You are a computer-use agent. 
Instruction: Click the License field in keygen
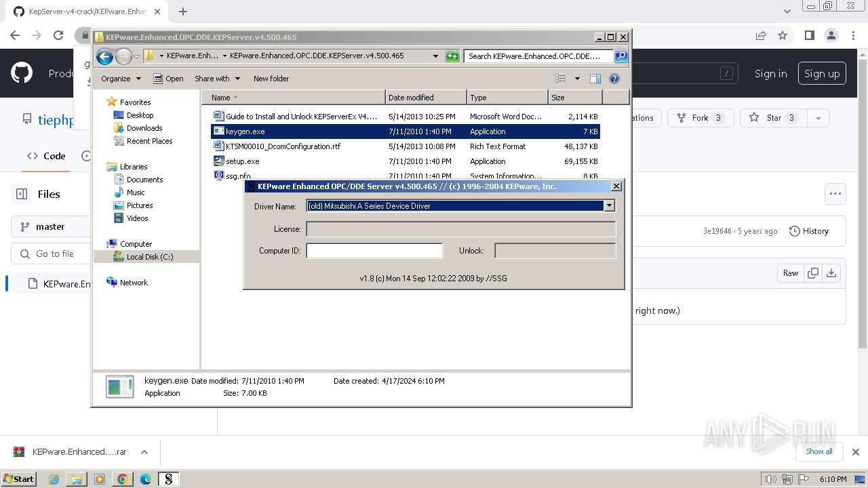pos(461,229)
